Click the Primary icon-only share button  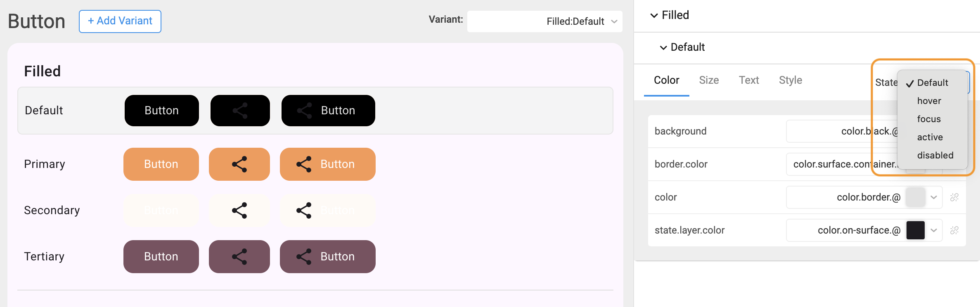(x=239, y=164)
